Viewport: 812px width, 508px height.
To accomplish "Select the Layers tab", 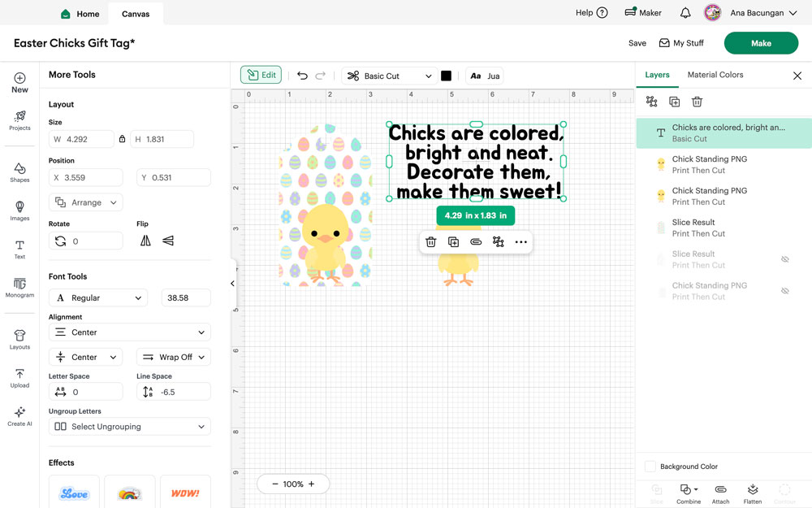I will [x=657, y=75].
